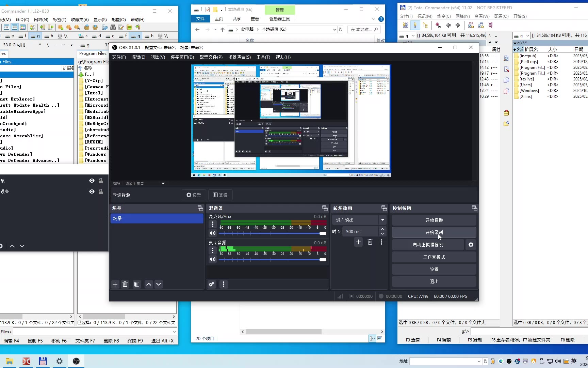Image resolution: width=588 pixels, height=368 pixels.
Task: Open the 麦克风/Aux three-dot options menu
Action: tap(213, 224)
